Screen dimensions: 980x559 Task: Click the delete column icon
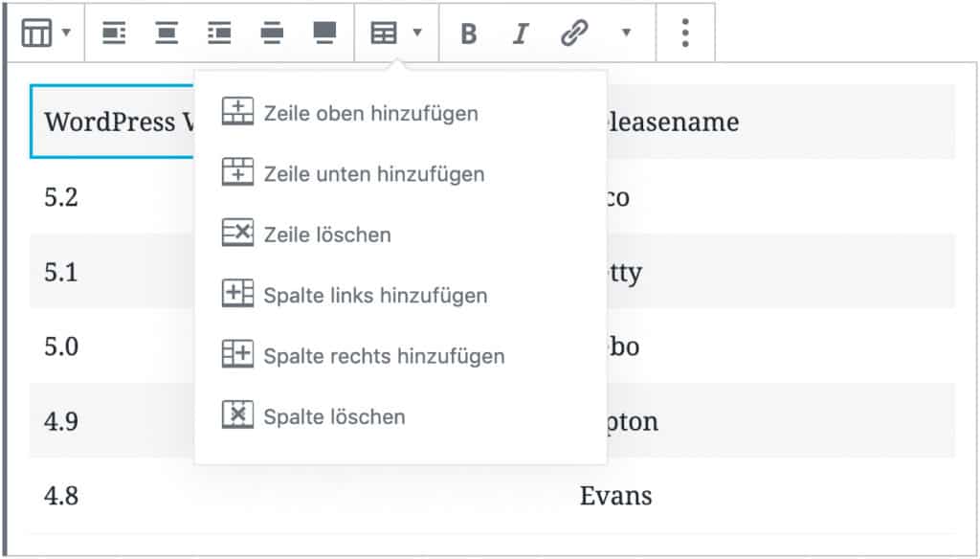click(x=237, y=414)
